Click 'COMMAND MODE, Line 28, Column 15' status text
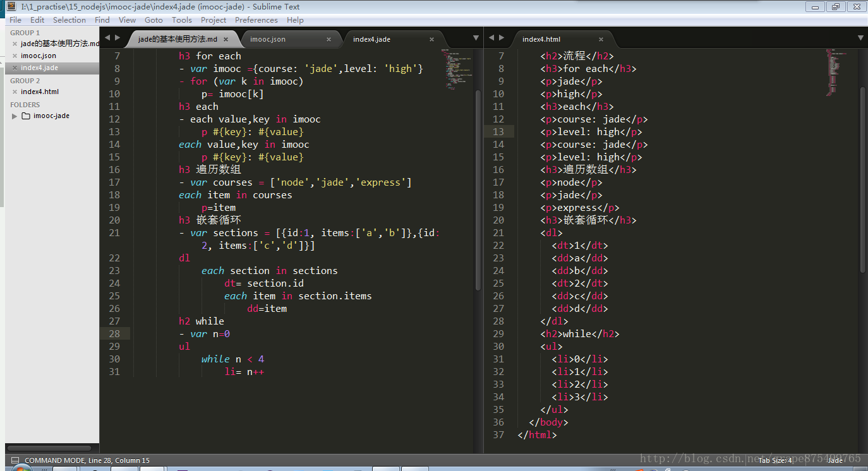The image size is (868, 471). click(87, 460)
